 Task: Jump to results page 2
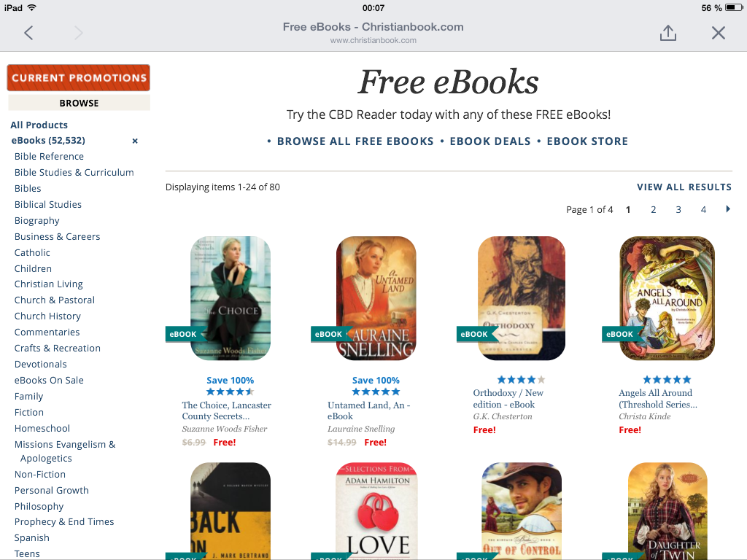coord(654,209)
